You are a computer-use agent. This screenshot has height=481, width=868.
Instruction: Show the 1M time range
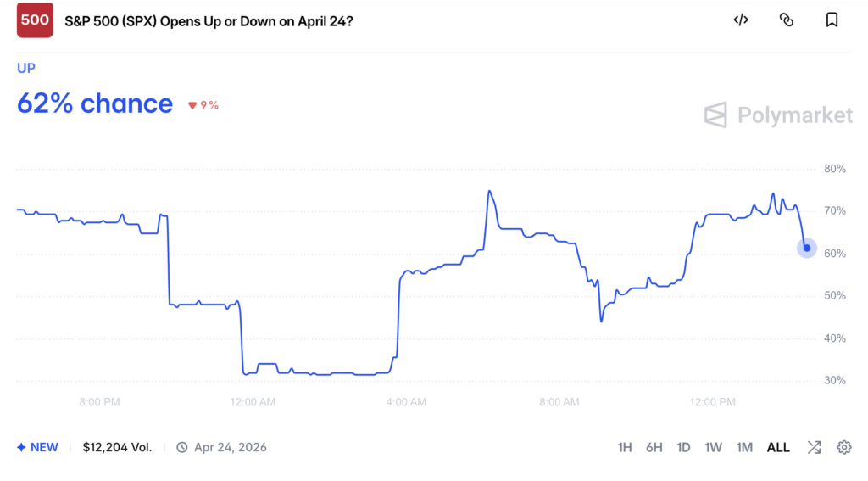(744, 447)
